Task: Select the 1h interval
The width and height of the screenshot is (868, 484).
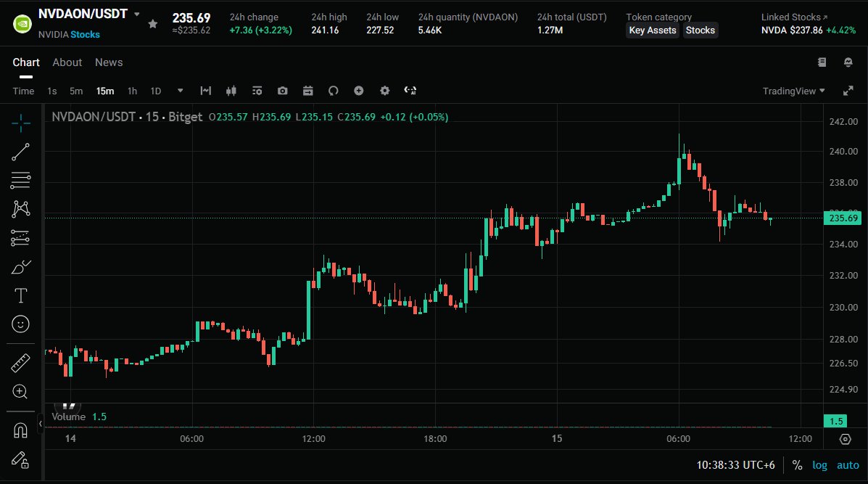Action: point(132,91)
